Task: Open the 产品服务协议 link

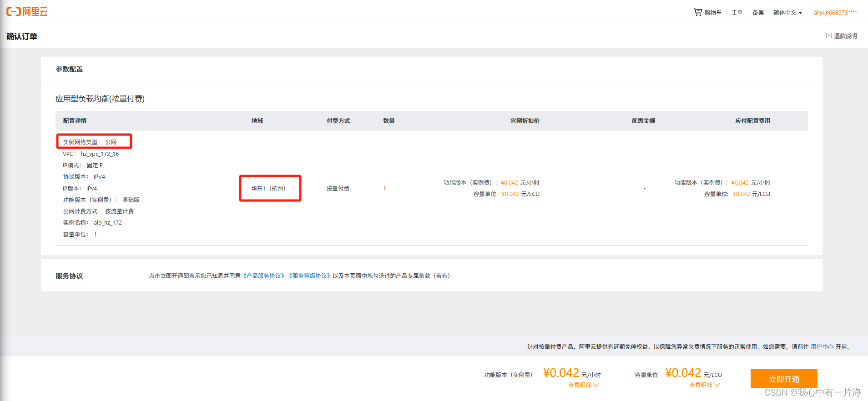Action: pos(264,276)
